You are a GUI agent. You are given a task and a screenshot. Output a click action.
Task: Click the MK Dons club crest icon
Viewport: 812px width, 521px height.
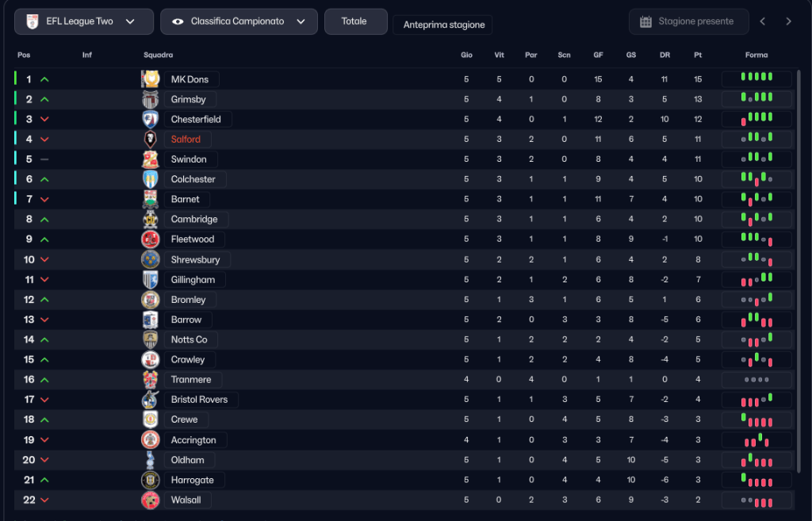(x=151, y=79)
